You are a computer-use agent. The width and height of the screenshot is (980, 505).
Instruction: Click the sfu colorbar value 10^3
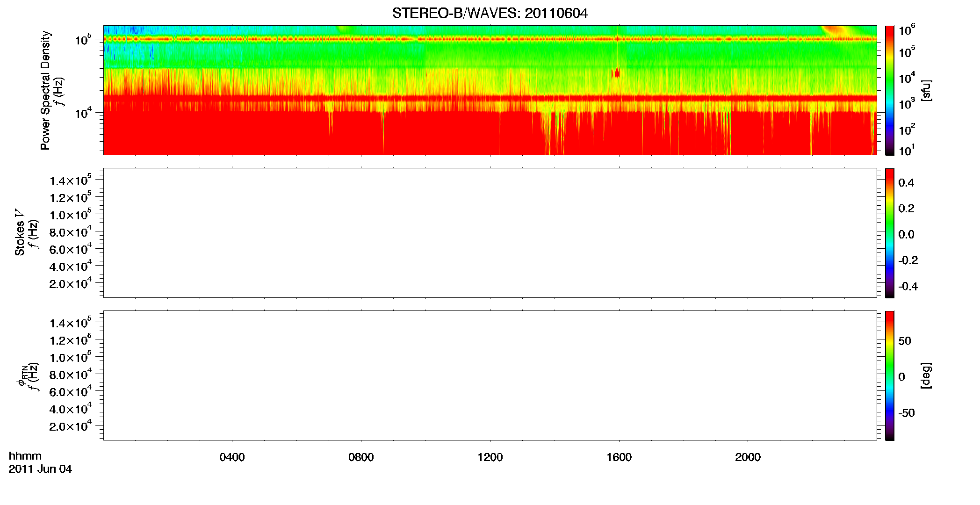click(907, 103)
